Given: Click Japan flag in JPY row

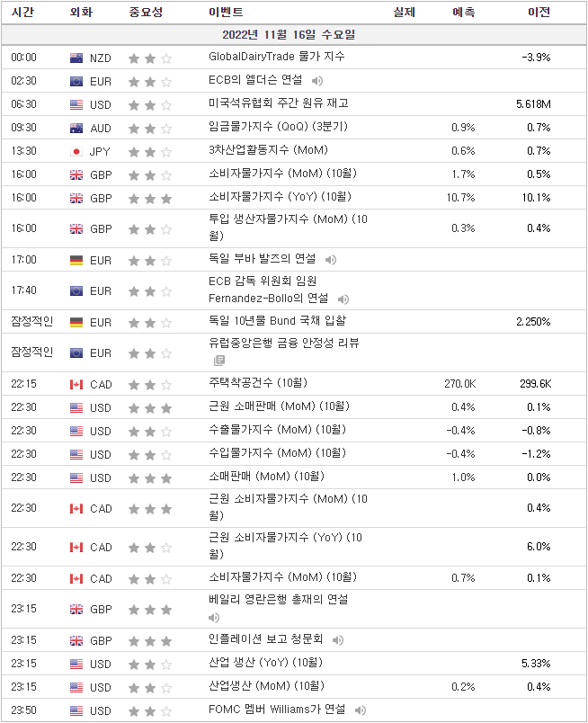Looking at the screenshot, I should pyautogui.click(x=76, y=152).
